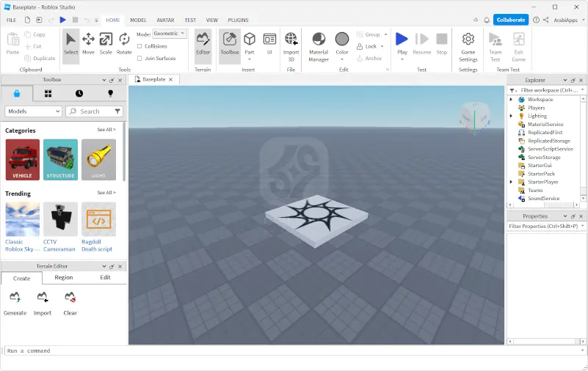The image size is (588, 371).
Task: Open the FILE menu
Action: 11,21
